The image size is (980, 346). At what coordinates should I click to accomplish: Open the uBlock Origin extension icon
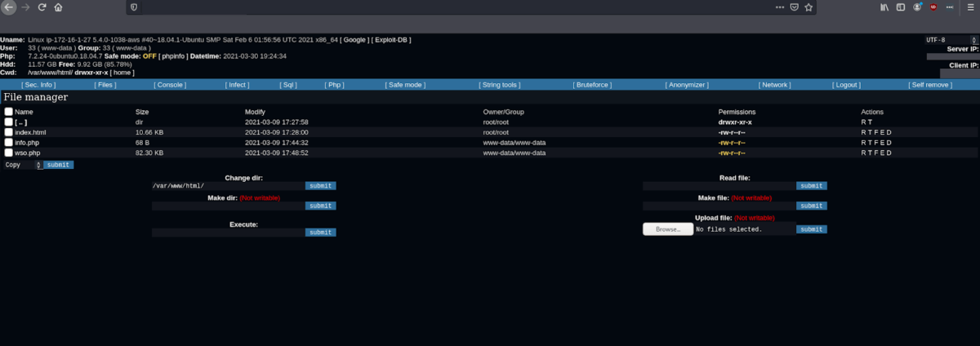(933, 7)
